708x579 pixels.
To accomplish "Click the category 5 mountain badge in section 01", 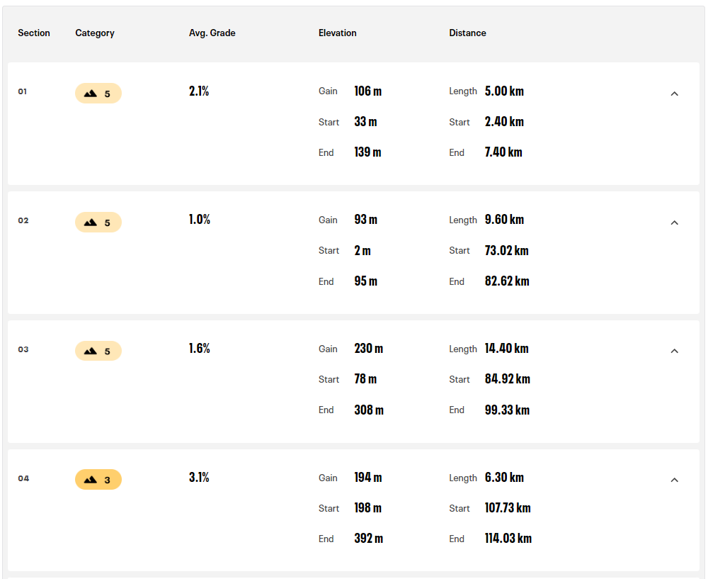I will (x=98, y=93).
